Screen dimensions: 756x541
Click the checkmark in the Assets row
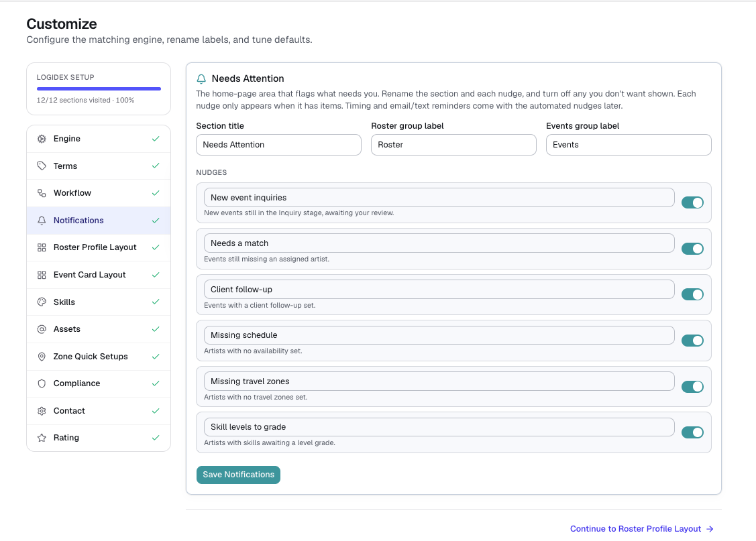(156, 329)
